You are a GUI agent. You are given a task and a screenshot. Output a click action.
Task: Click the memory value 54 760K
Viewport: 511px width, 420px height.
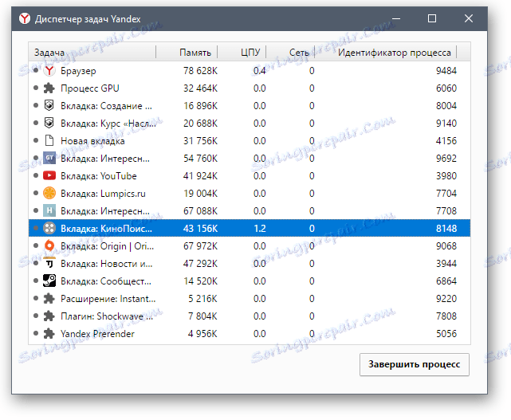(x=200, y=159)
